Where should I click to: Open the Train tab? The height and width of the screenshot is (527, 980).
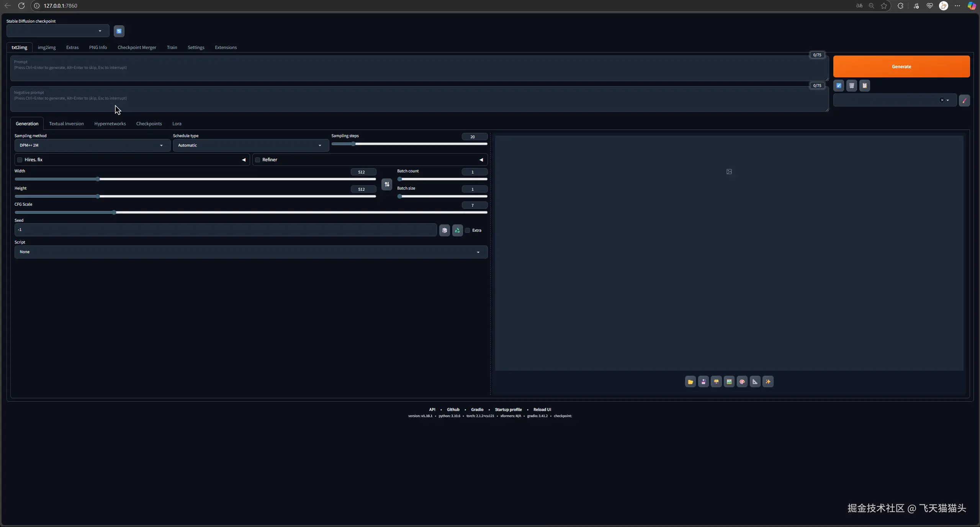point(172,47)
